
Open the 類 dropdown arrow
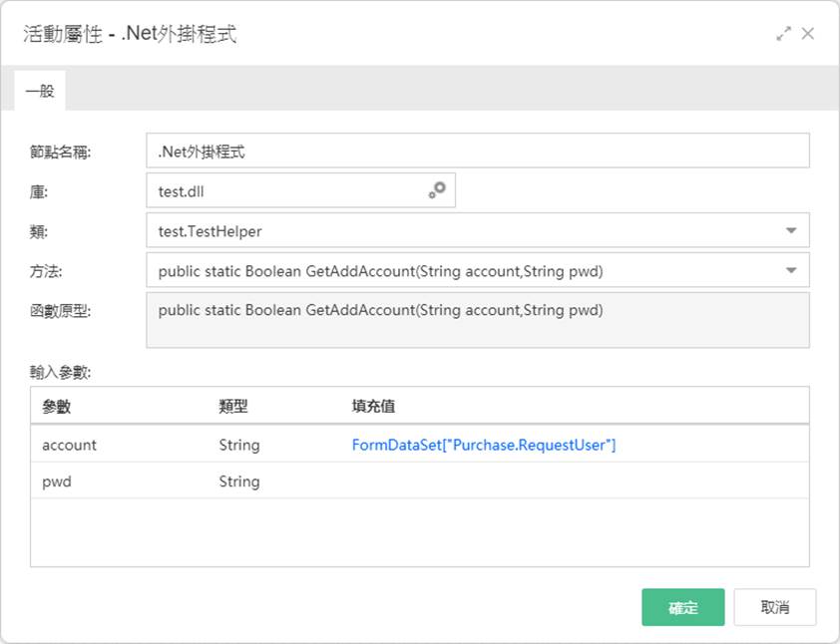[x=791, y=230]
